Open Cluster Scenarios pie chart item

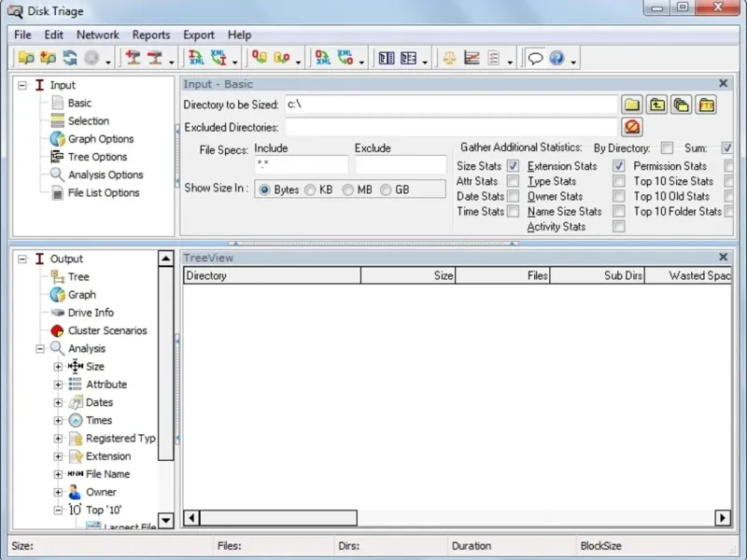106,330
